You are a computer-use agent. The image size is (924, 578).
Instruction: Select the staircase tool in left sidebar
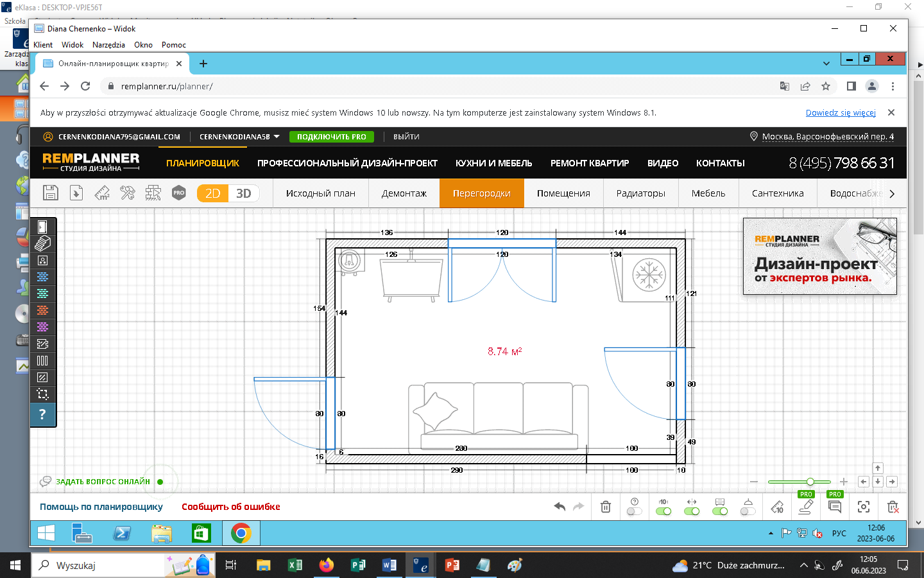click(42, 243)
